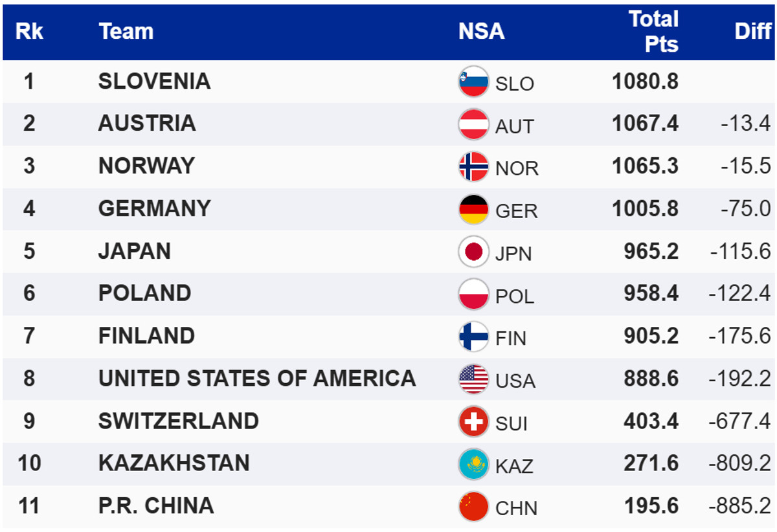Click the Finland flag icon

pos(473,337)
